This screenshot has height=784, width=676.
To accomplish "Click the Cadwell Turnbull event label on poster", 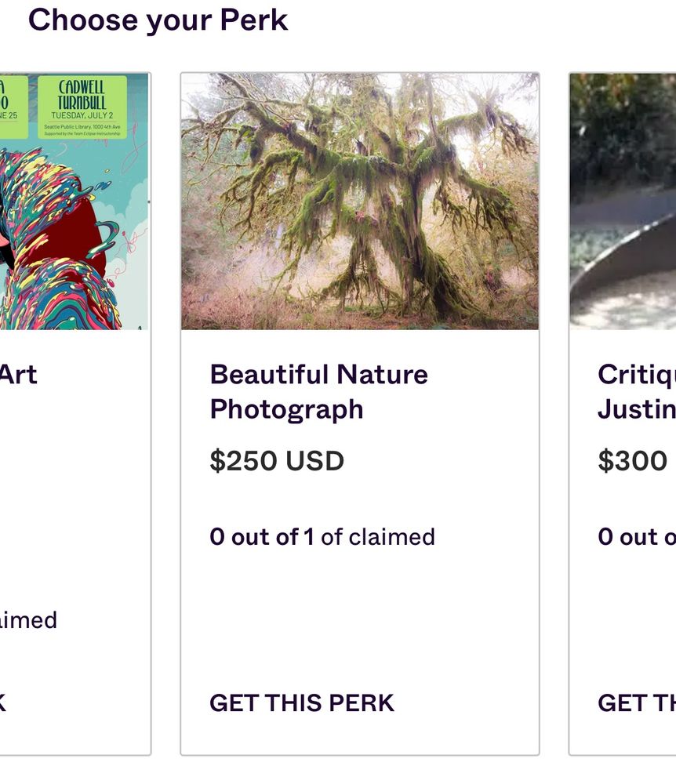I will pyautogui.click(x=82, y=105).
